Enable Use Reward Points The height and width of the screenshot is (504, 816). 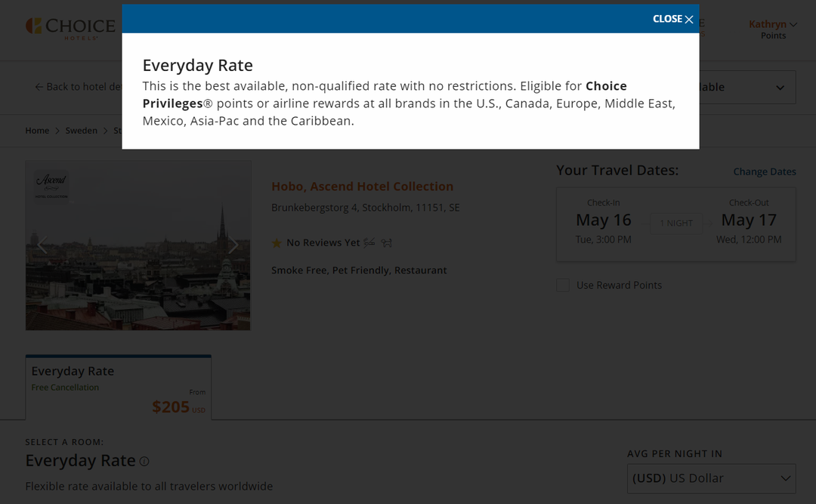tap(562, 285)
